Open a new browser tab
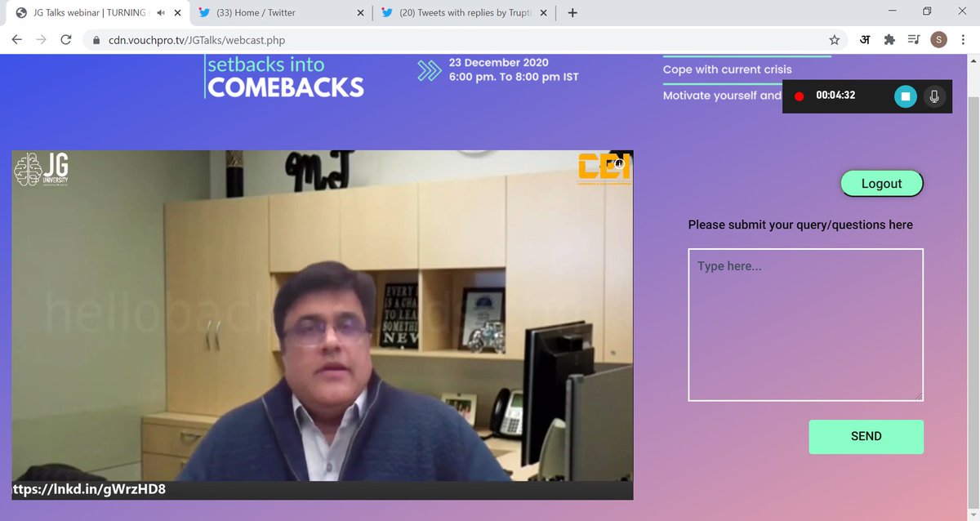The height and width of the screenshot is (521, 980). tap(572, 13)
